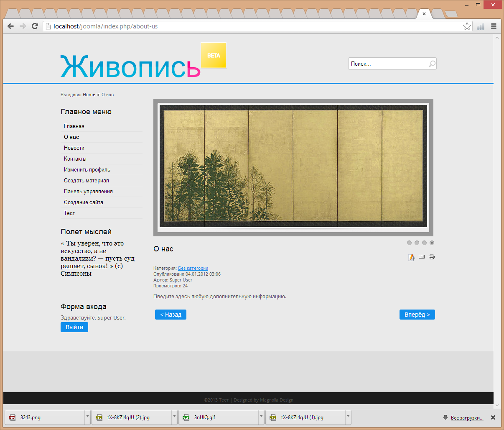Open downloaded file tX-8KZl4qJU (1).jpg
Screen dimensions: 504x430
[305, 417]
